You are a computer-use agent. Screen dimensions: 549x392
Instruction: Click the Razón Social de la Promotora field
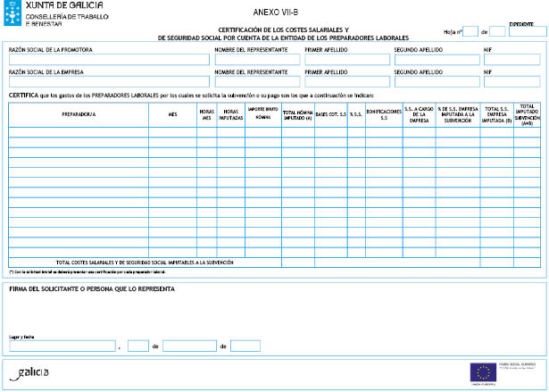click(108, 60)
